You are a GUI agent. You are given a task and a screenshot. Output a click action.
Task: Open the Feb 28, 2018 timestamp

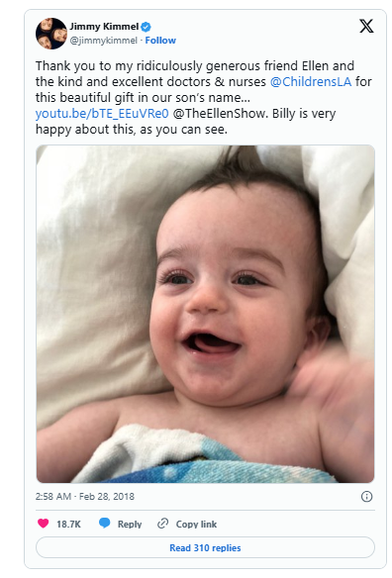(85, 497)
